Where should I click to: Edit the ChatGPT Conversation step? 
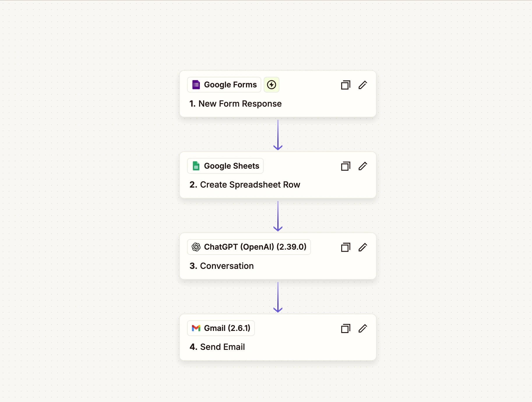(x=363, y=247)
